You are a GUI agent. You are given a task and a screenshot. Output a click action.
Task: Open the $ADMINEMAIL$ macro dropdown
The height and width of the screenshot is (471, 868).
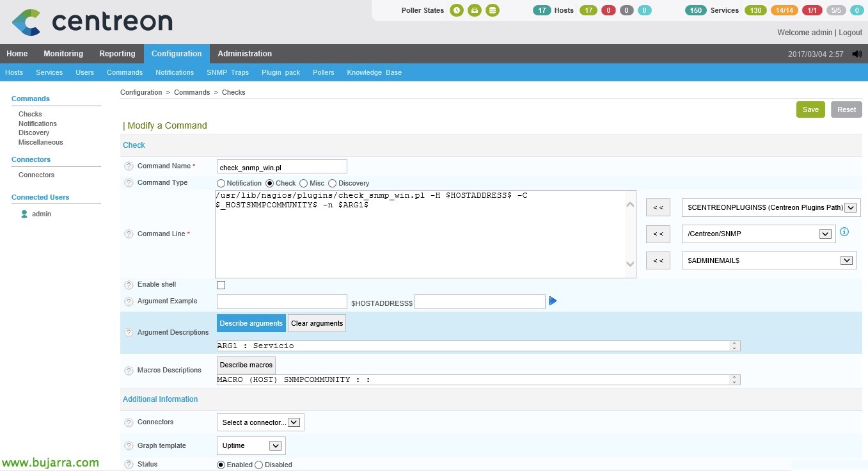tap(769, 260)
